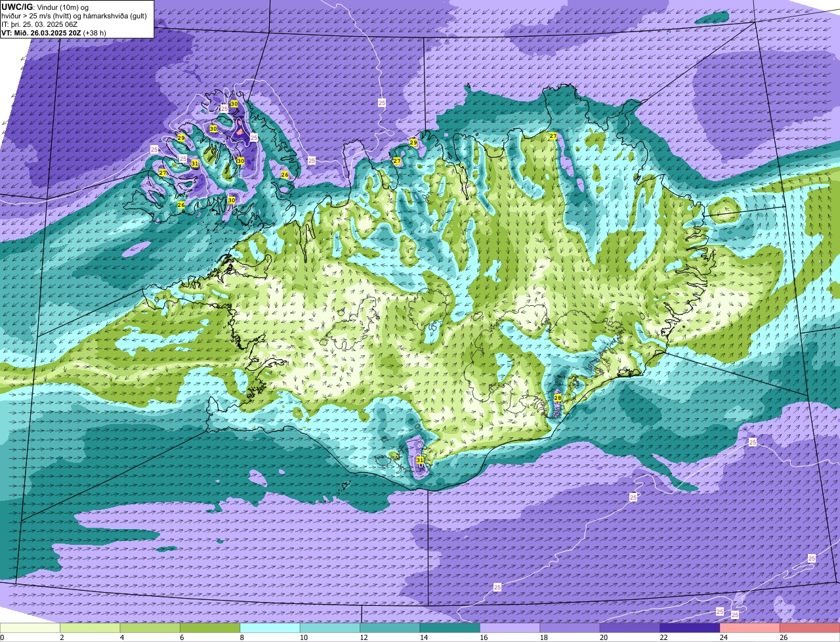Click the salmon red above-26 legend swatch

810,628
